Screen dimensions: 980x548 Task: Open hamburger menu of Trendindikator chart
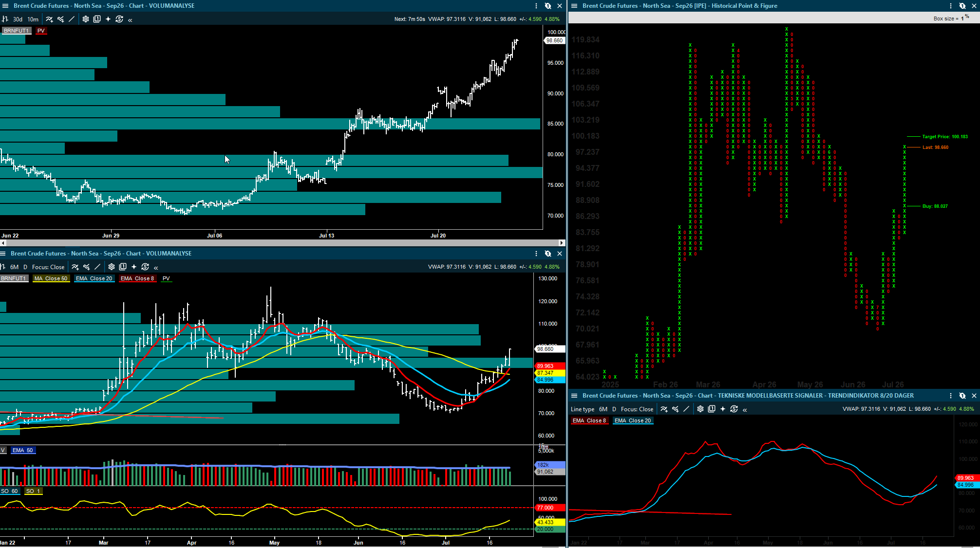(x=574, y=396)
